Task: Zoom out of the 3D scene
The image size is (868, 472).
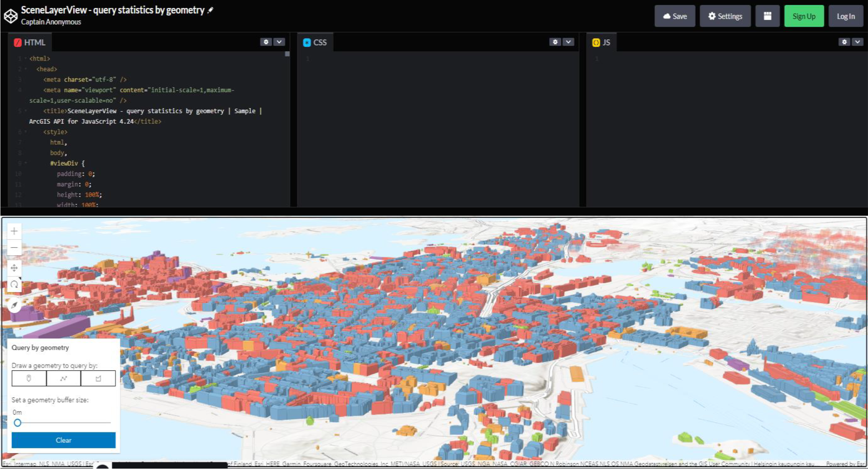Action: 14,248
